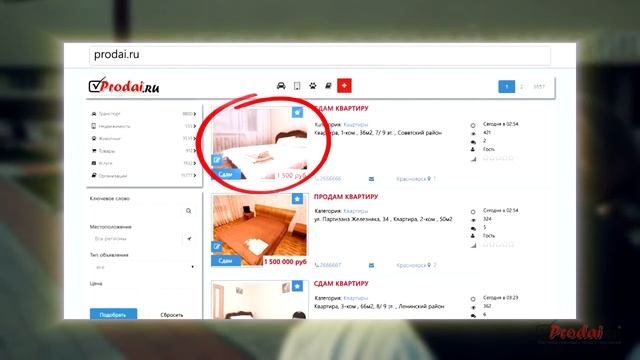Click the Квартиры category link in the Советский район listing

point(356,124)
